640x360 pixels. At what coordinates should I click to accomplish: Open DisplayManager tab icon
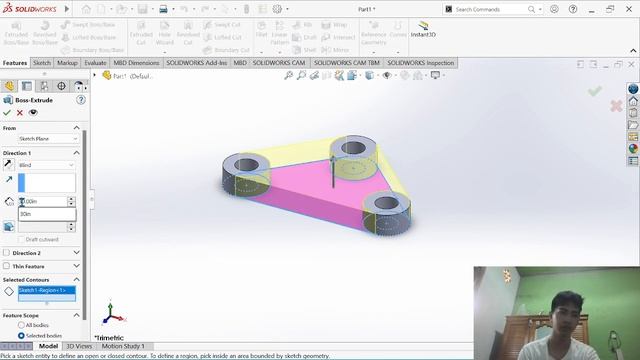(x=78, y=86)
